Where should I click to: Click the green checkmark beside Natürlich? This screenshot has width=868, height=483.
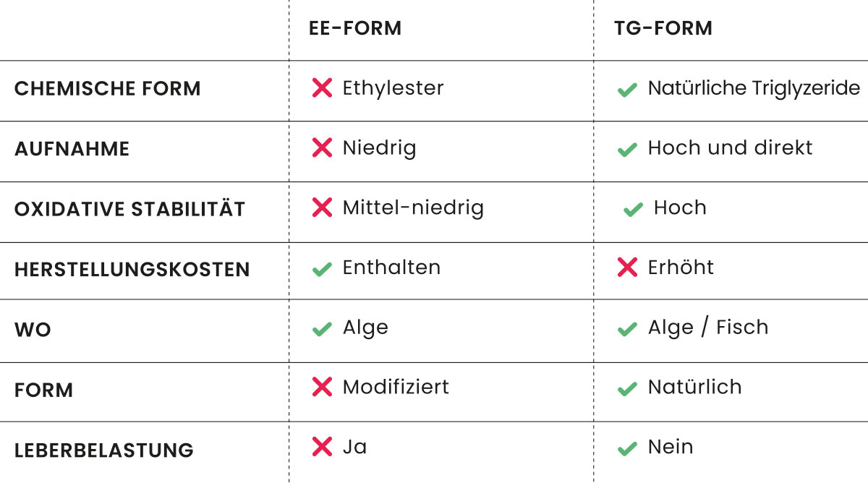[x=626, y=389]
